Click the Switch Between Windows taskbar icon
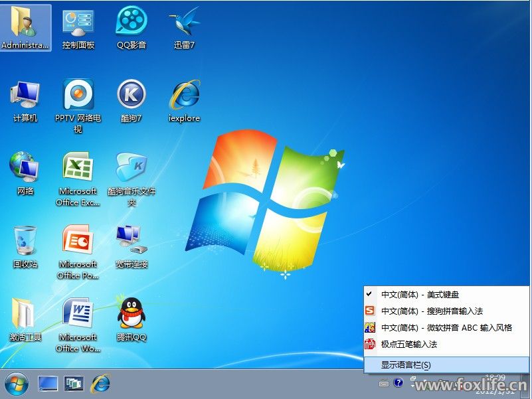 click(74, 384)
